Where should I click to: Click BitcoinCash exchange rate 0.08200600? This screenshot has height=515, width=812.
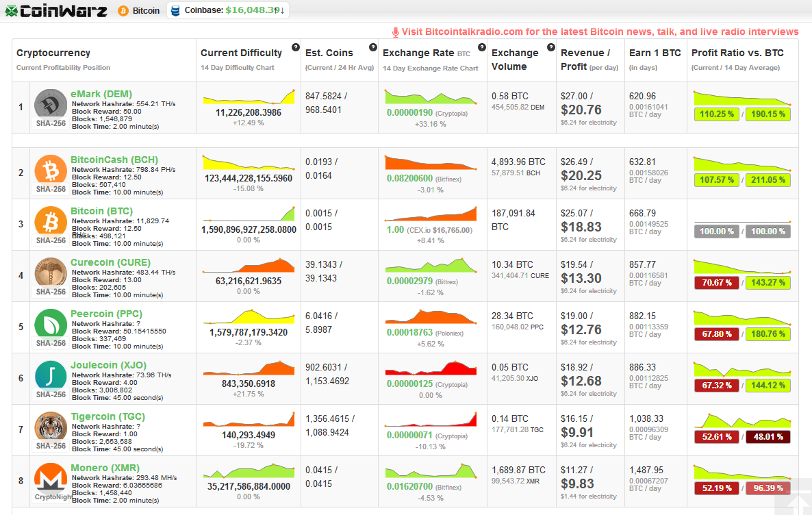(409, 178)
